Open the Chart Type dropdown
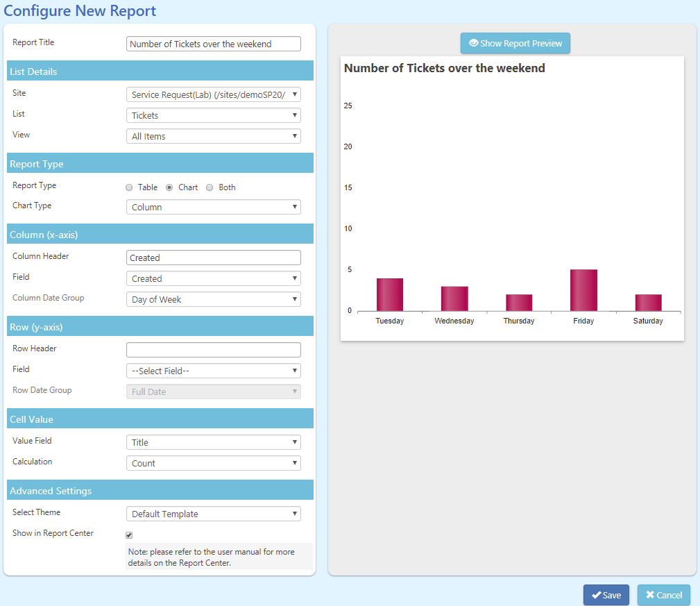Viewport: 700px width, 606px height. pos(213,207)
